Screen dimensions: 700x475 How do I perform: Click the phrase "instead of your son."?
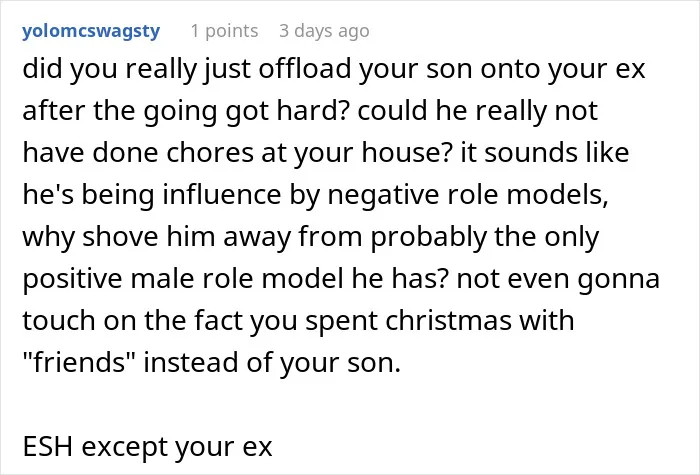tap(272, 362)
